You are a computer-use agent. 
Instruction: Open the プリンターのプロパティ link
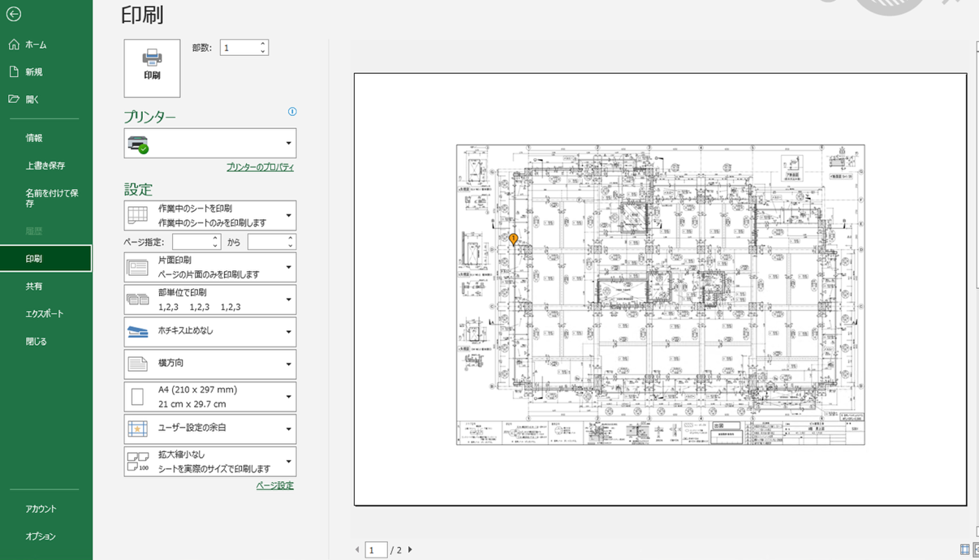pos(260,167)
